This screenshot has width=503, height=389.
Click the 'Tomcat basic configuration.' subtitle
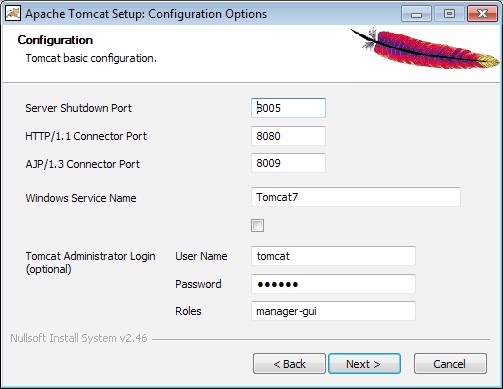[x=91, y=58]
